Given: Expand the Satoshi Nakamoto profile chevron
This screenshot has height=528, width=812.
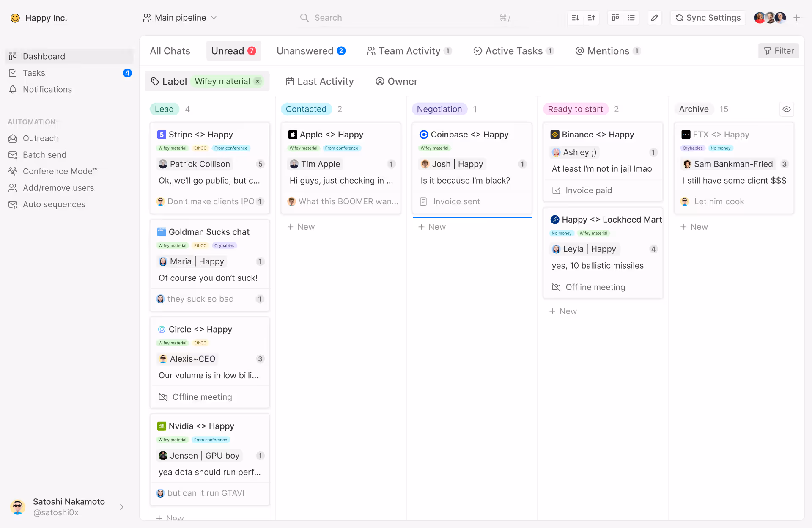Looking at the screenshot, I should [122, 507].
